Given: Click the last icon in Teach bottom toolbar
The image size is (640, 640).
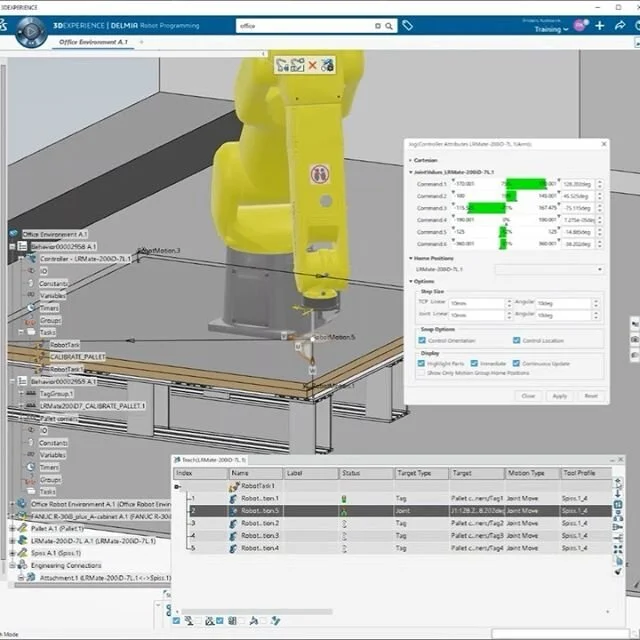Looking at the screenshot, I should point(276,621).
